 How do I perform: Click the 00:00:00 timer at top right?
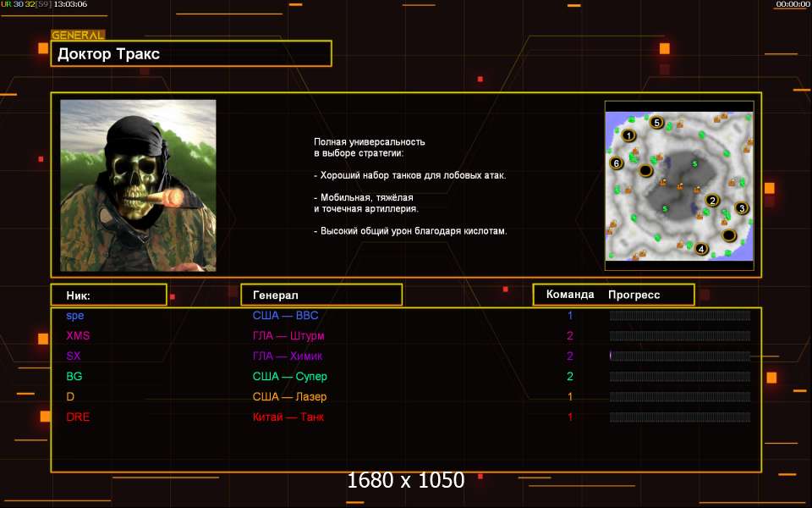click(x=793, y=4)
